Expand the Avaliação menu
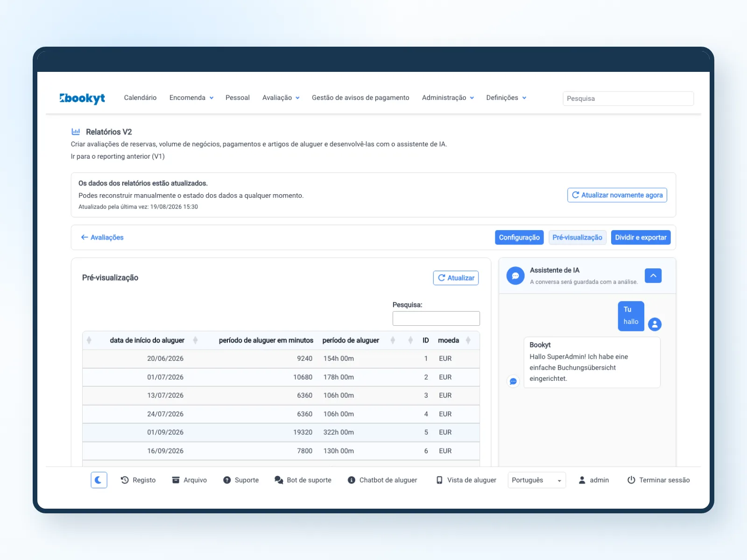747x560 pixels. pyautogui.click(x=281, y=98)
